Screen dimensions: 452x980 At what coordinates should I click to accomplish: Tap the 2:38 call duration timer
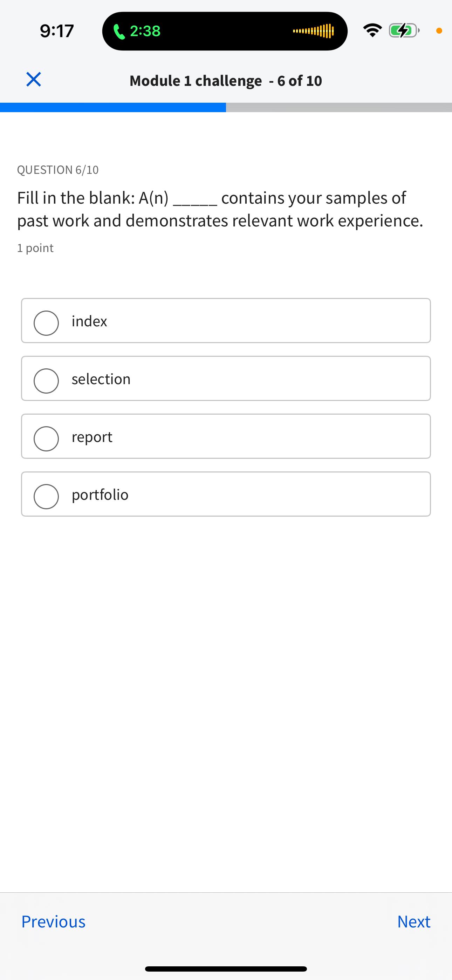coord(145,31)
